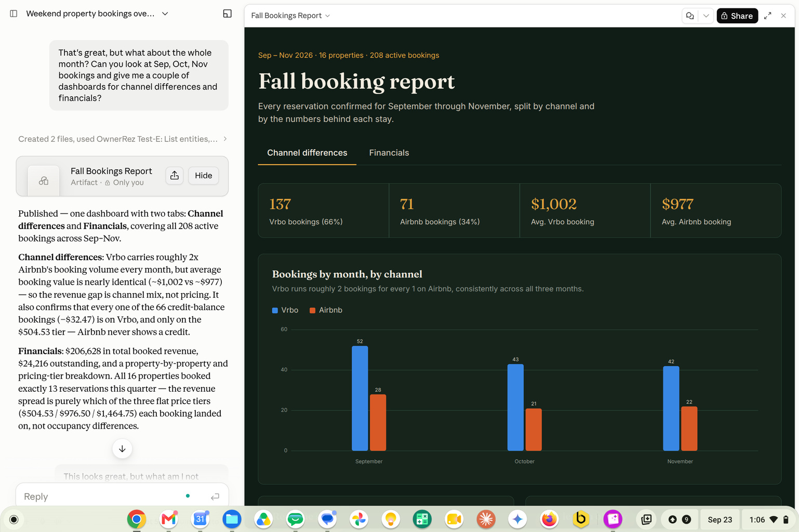
Task: Click the October Airbnb bar labeled 21
Action: click(534, 430)
